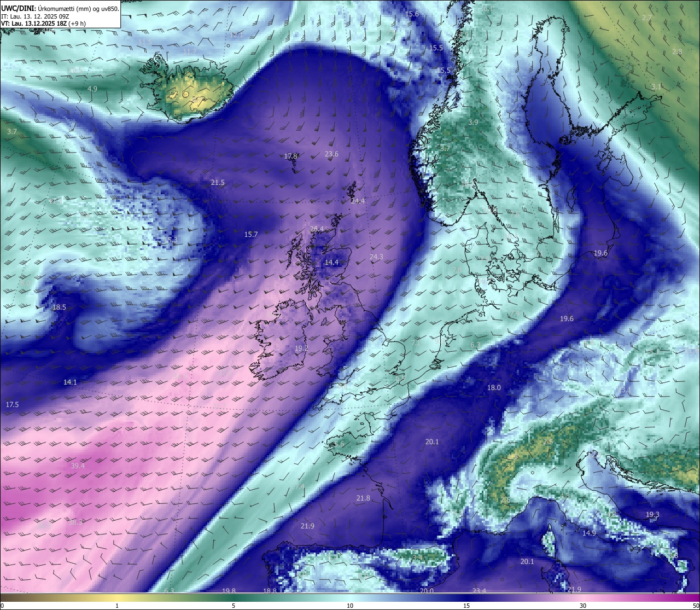The width and height of the screenshot is (700, 610).
Task: Select the 3.9 value over Norway
Action: pyautogui.click(x=473, y=123)
